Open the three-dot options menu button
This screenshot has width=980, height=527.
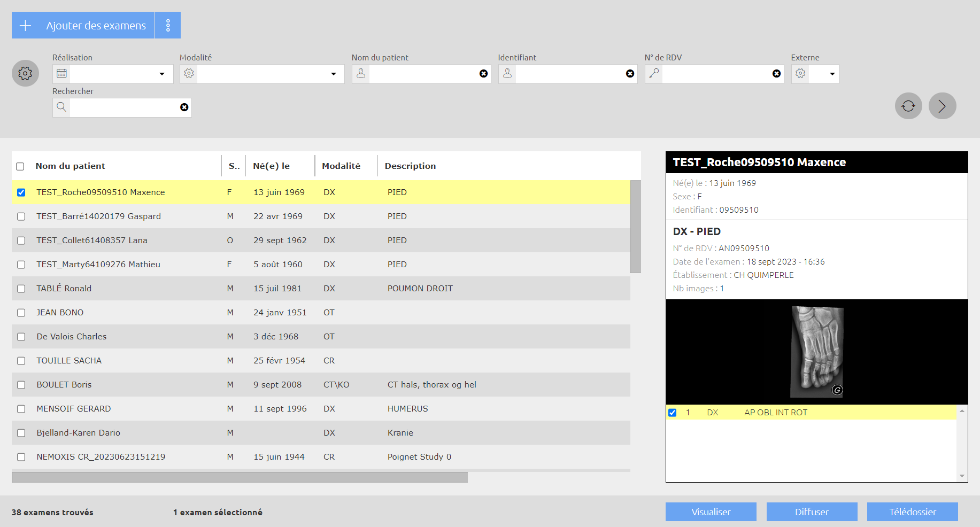tap(168, 25)
